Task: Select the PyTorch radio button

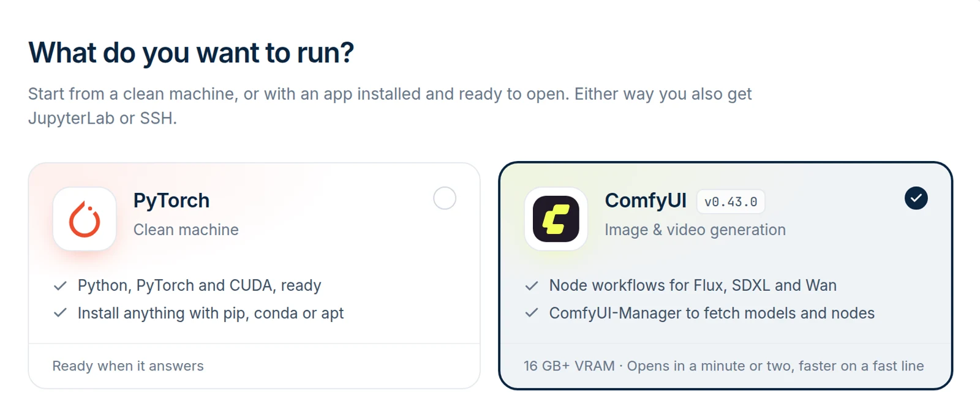Action: [445, 198]
